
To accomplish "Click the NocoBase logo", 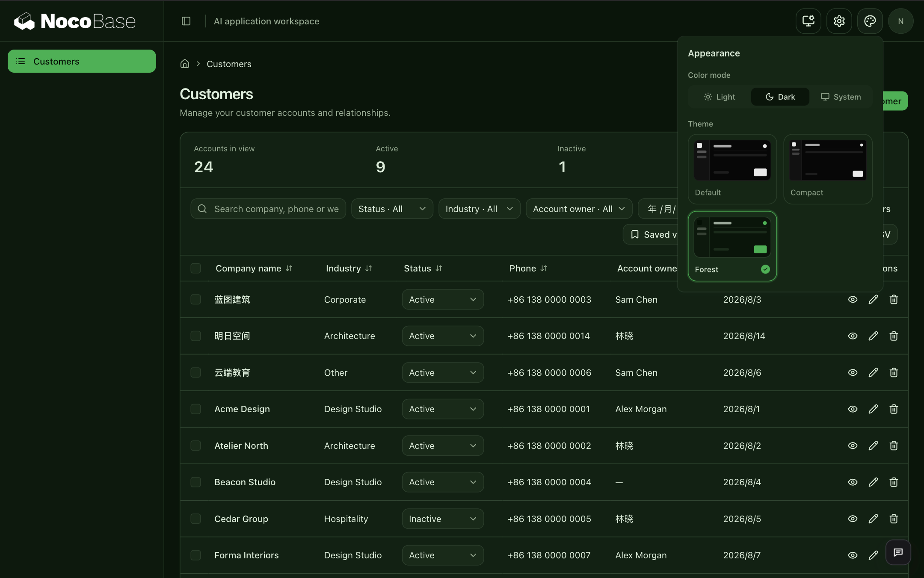I will pos(75,21).
